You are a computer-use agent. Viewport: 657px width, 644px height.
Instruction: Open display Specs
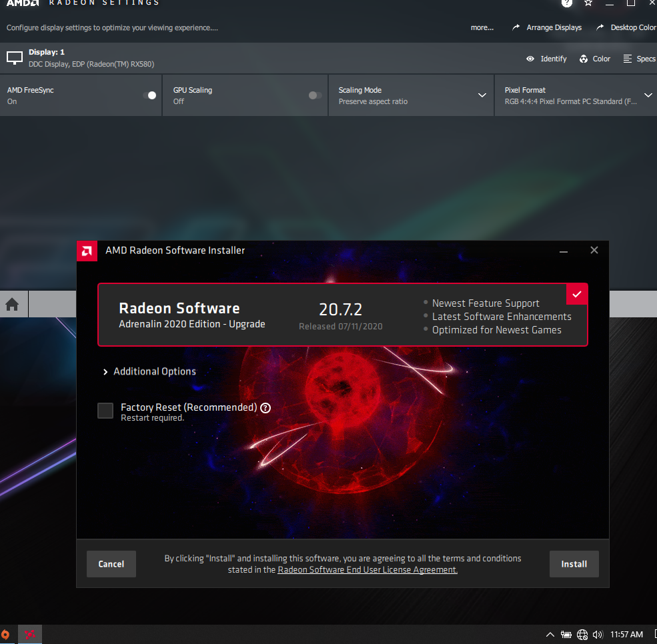[640, 59]
